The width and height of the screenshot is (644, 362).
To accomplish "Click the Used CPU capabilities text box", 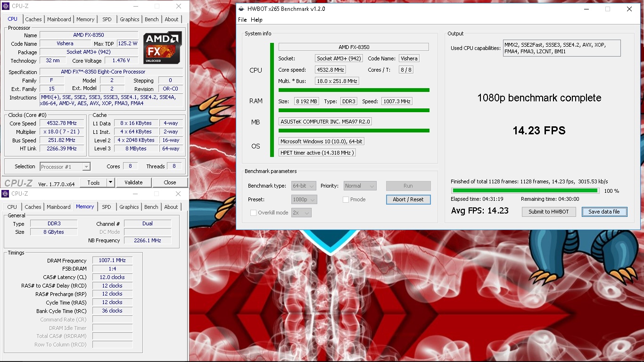I will point(561,48).
